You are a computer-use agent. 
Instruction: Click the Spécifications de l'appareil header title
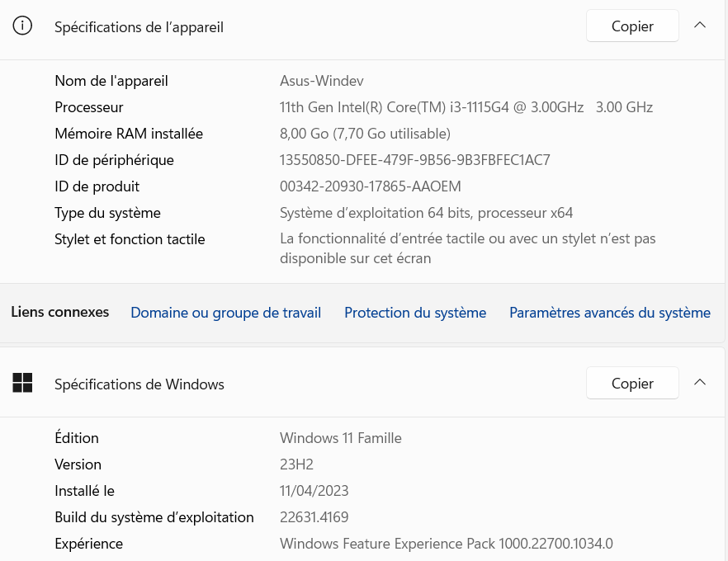point(139,27)
